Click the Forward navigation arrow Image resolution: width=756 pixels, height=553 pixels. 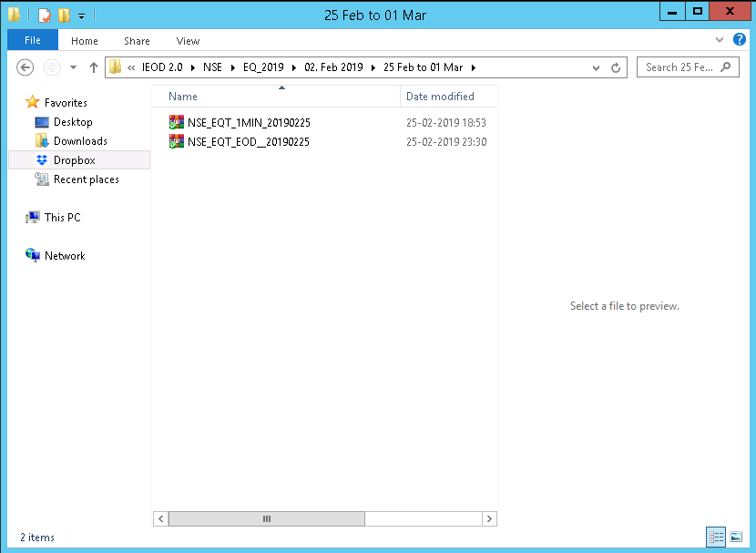point(52,67)
